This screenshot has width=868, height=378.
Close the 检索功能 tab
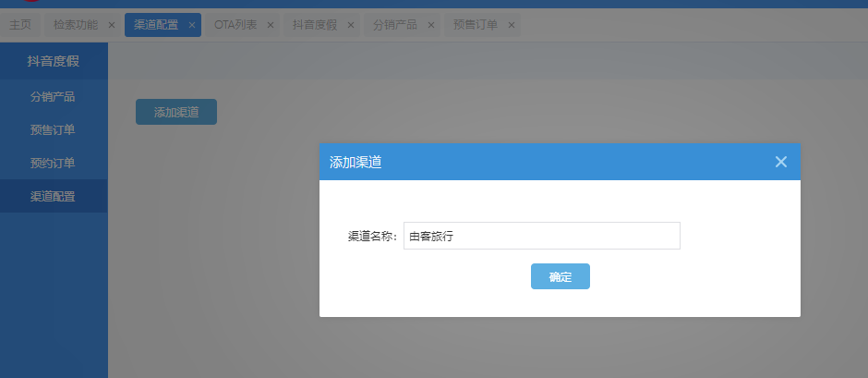112,25
